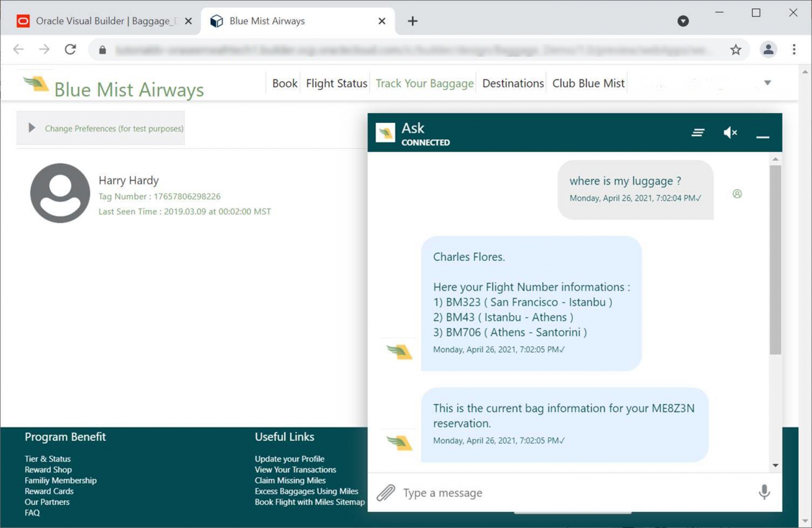
Task: Open the Destinations menu
Action: [x=513, y=83]
